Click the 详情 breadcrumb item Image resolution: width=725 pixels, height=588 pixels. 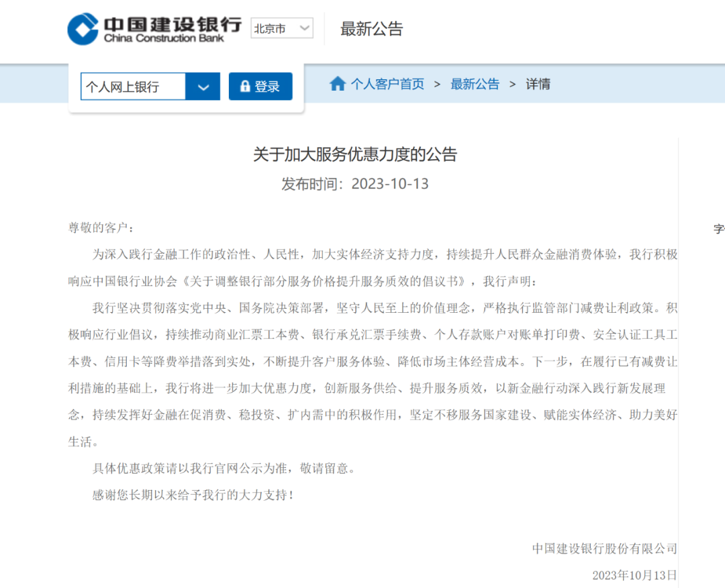[538, 84]
